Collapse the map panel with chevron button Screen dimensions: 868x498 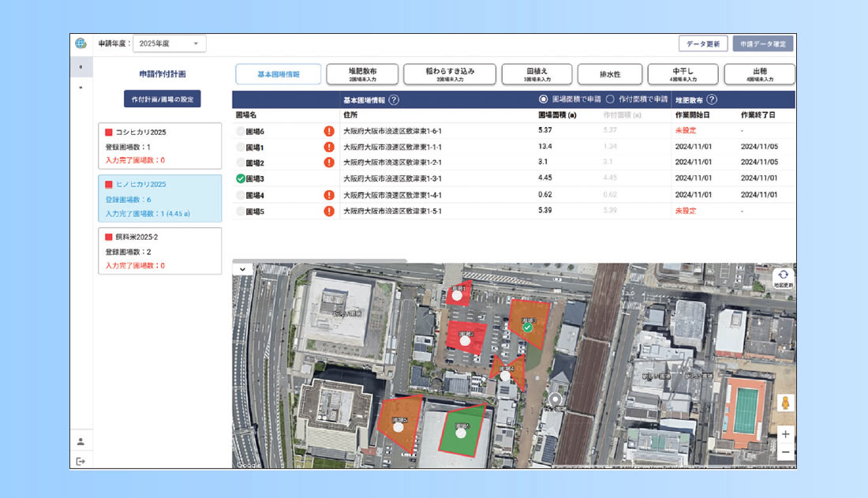point(241,268)
